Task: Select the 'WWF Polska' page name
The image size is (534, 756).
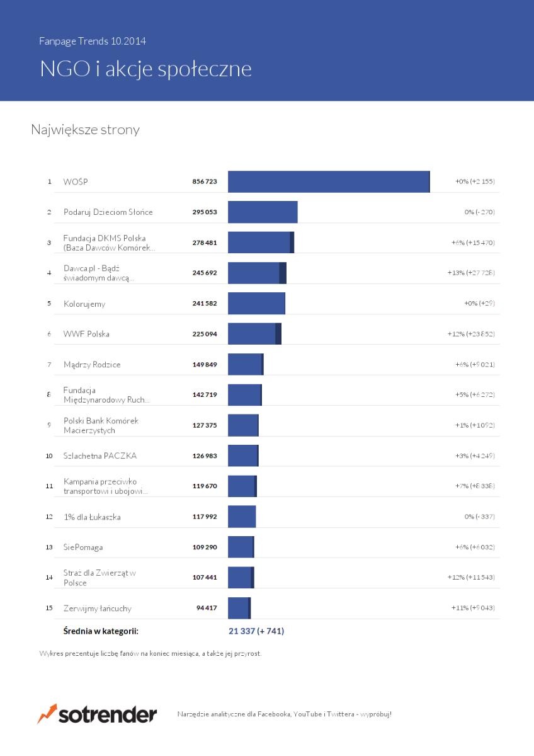Action: coord(86,334)
